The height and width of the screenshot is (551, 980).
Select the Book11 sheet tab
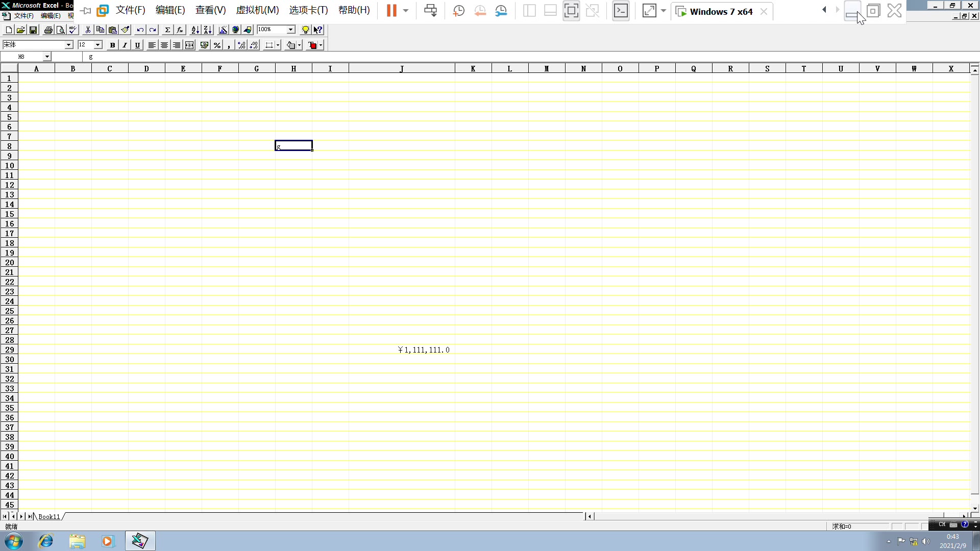(49, 517)
